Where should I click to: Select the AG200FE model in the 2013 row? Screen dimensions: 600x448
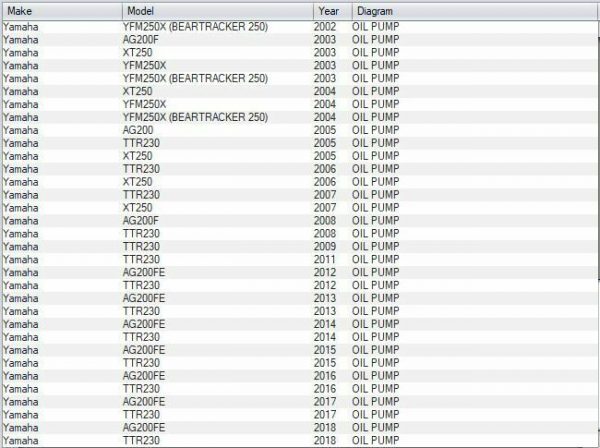pyautogui.click(x=144, y=298)
